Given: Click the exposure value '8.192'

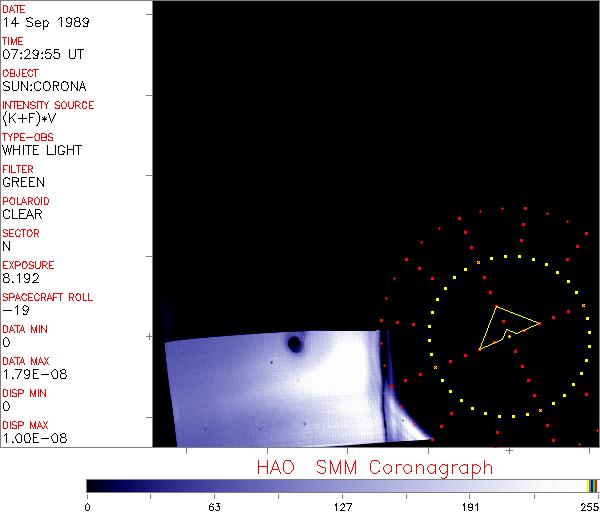Looking at the screenshot, I should coord(19,279).
